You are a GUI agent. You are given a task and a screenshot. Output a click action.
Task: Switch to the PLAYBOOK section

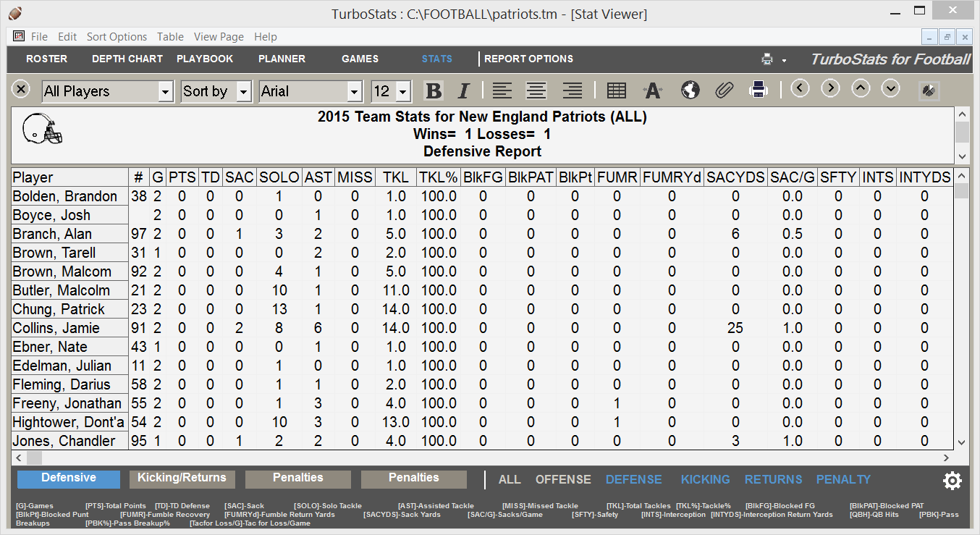205,59
